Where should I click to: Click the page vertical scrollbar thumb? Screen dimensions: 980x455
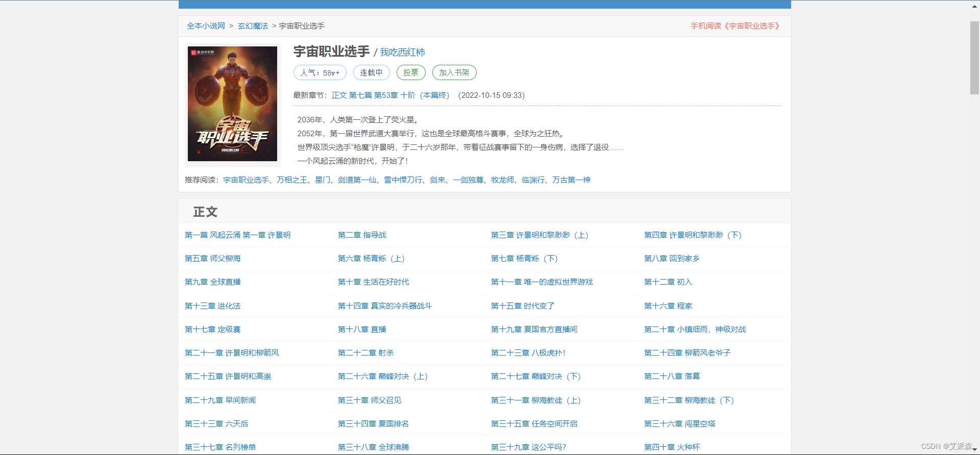(x=974, y=58)
